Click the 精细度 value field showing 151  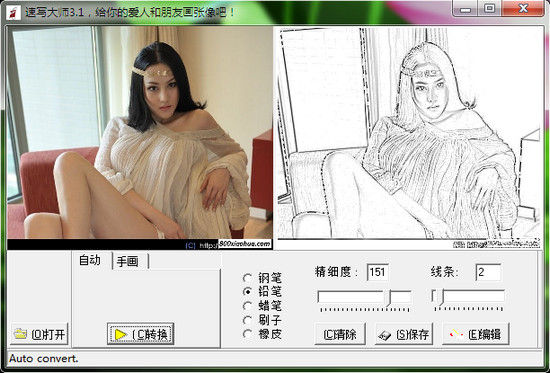point(377,272)
